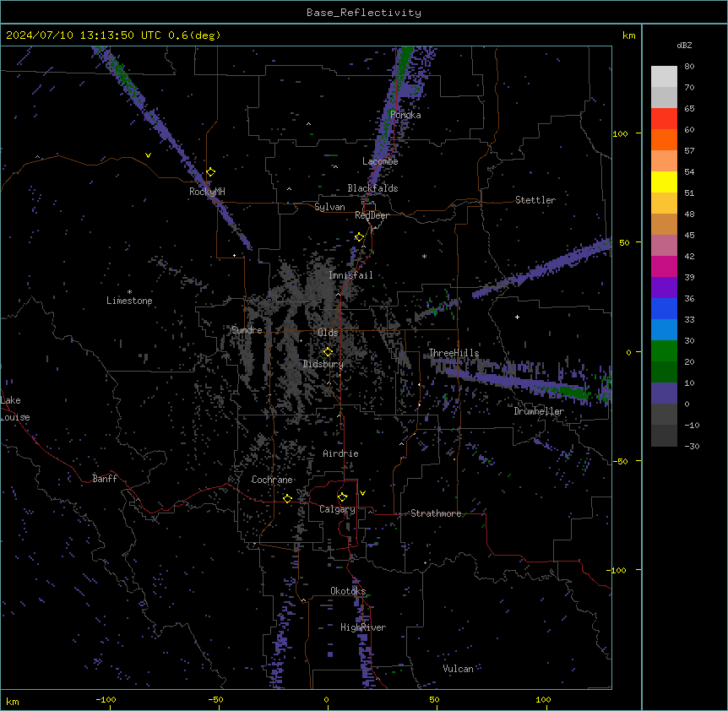
Task: Click the yellow radar site marker near Didsbury
Action: [x=328, y=352]
